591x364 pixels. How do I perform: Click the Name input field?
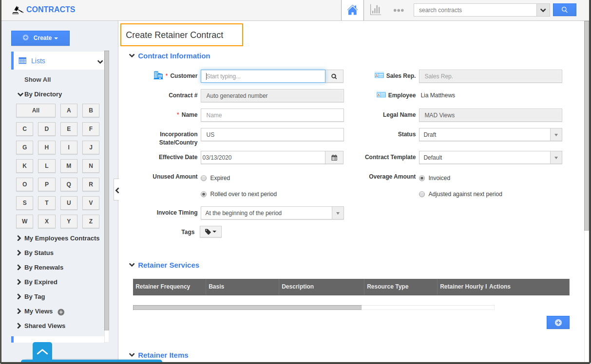272,115
